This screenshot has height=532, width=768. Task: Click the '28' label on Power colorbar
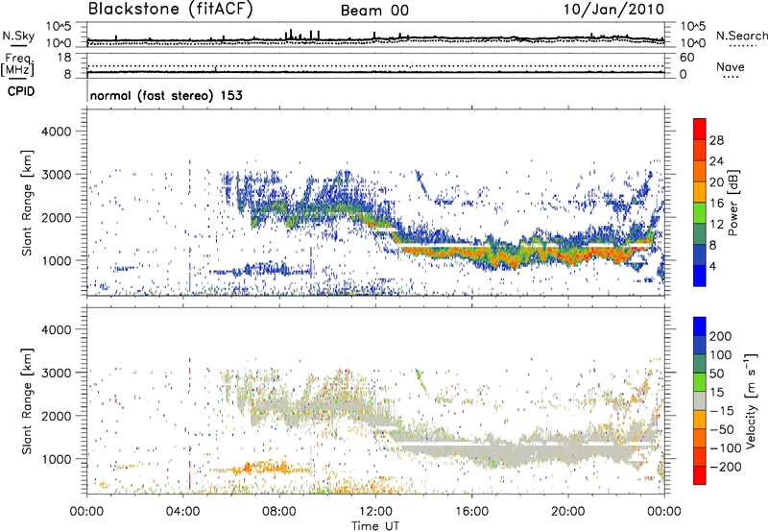point(716,140)
